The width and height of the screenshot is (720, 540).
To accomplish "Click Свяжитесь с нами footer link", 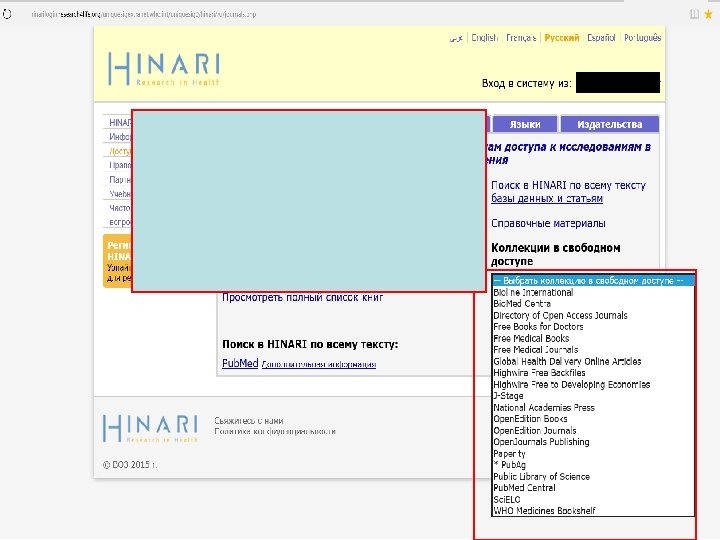I will [248, 421].
